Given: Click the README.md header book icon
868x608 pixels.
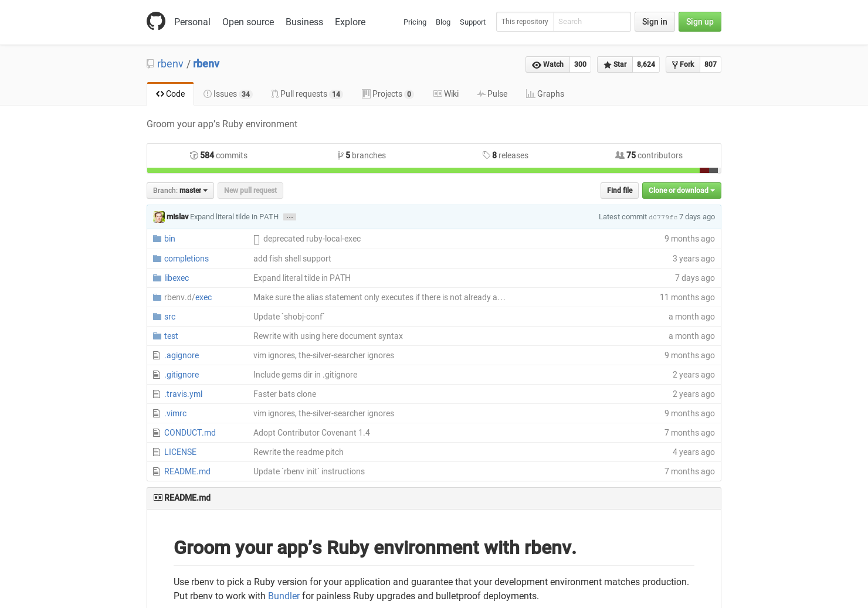Looking at the screenshot, I should (158, 498).
